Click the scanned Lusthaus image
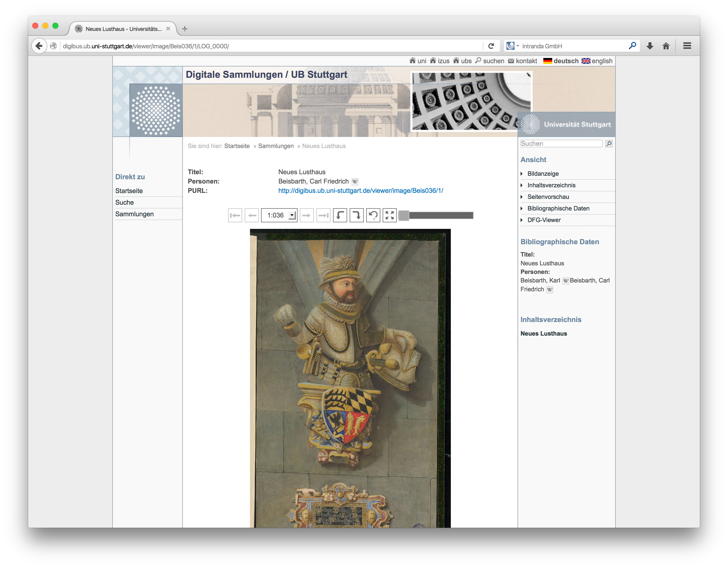This screenshot has width=728, height=568. point(350,378)
